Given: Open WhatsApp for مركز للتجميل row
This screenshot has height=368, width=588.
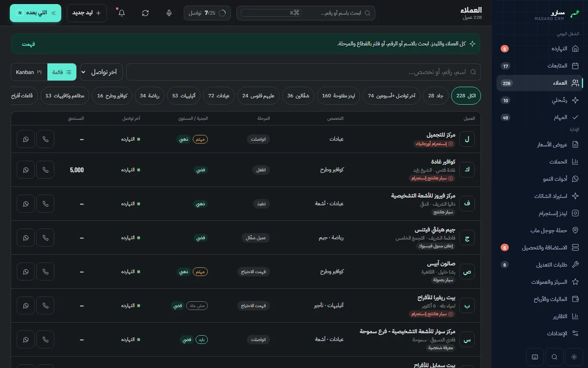Looking at the screenshot, I should pyautogui.click(x=26, y=139).
